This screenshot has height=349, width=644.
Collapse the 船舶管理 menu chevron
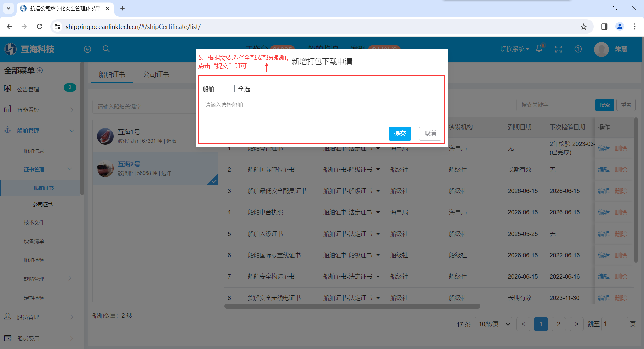(x=72, y=131)
